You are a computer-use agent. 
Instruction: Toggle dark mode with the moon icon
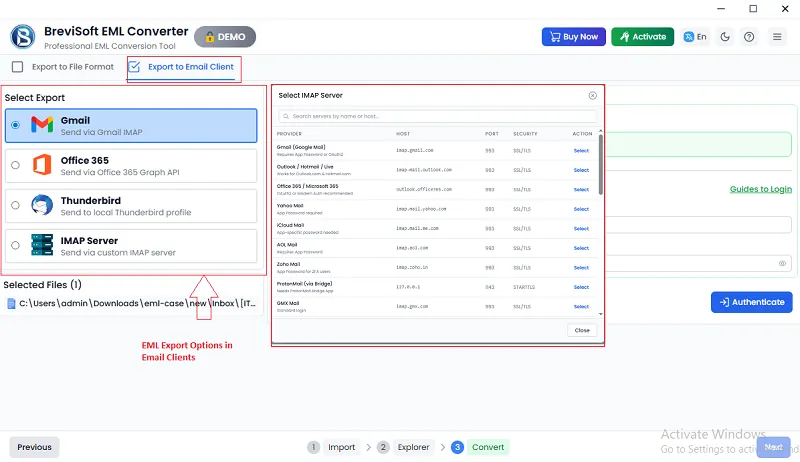click(725, 37)
